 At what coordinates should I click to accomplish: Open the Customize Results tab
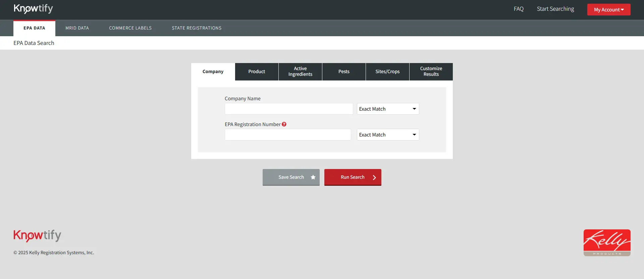tap(431, 72)
